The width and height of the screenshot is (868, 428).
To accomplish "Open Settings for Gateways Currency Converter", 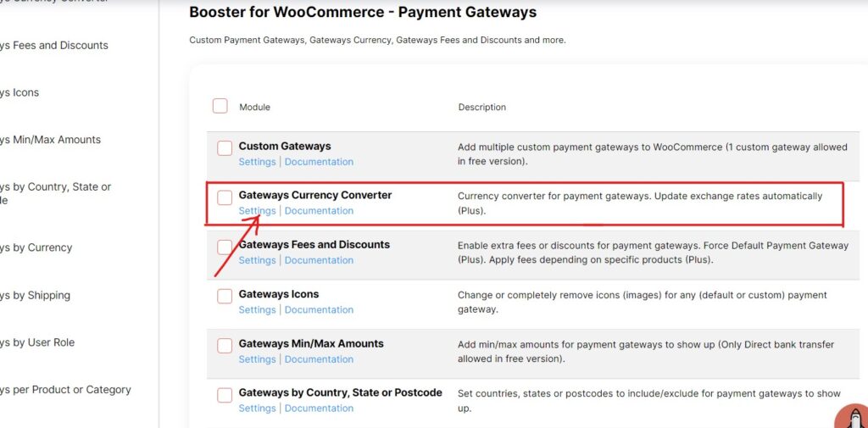I will click(257, 211).
